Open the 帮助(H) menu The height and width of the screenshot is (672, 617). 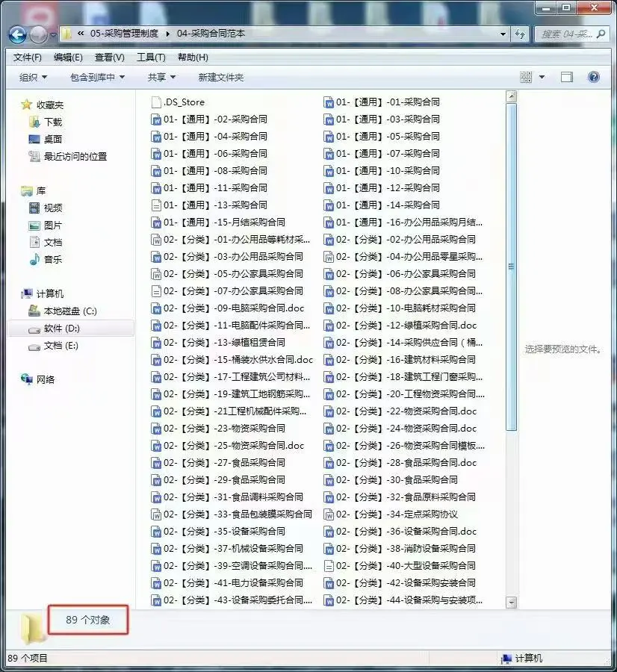tap(193, 57)
